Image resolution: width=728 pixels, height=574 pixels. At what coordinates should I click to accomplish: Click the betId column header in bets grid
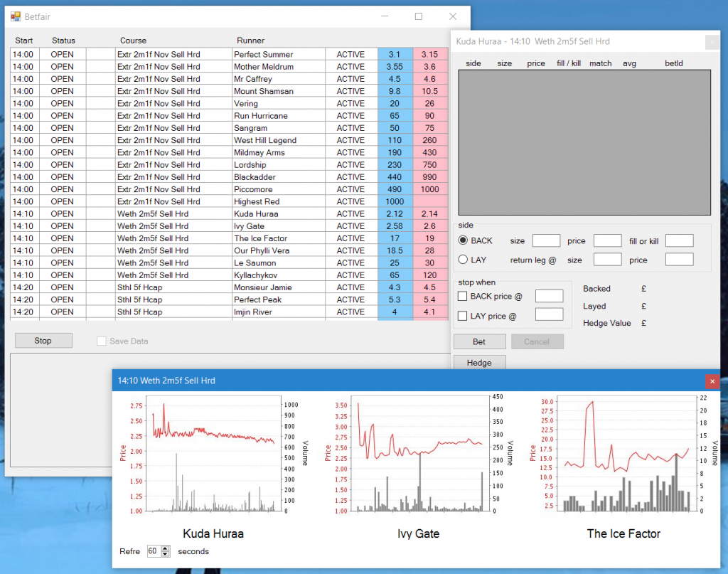tap(674, 63)
